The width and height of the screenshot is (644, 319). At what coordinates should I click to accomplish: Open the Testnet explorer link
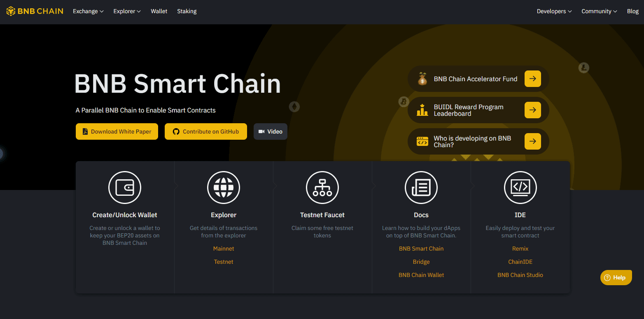[224, 262]
